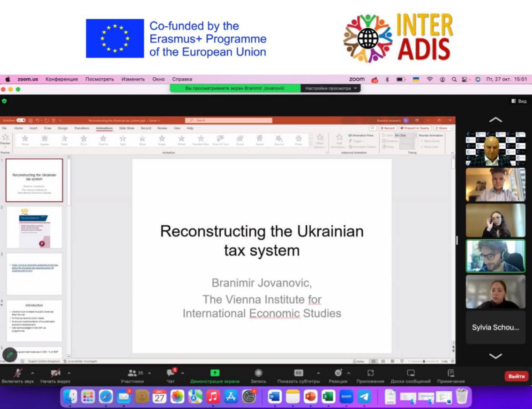Unmute microphone with Включить звук
This screenshot has height=409, width=532.
(18, 376)
